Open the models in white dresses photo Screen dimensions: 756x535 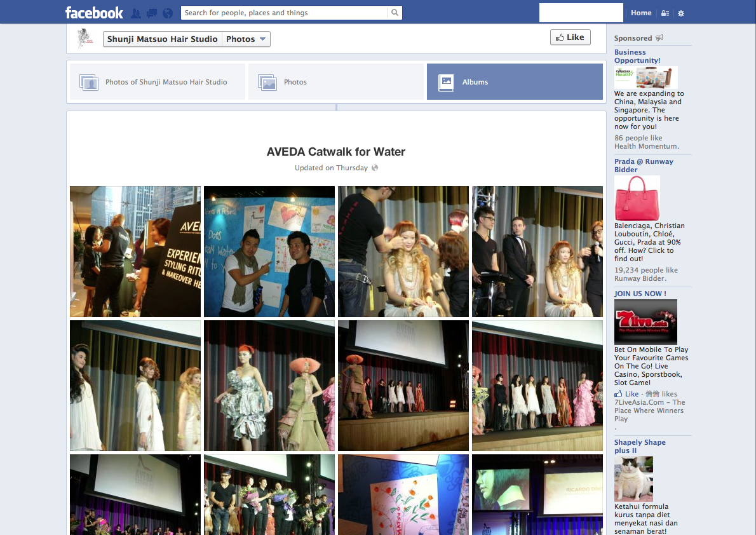(135, 386)
